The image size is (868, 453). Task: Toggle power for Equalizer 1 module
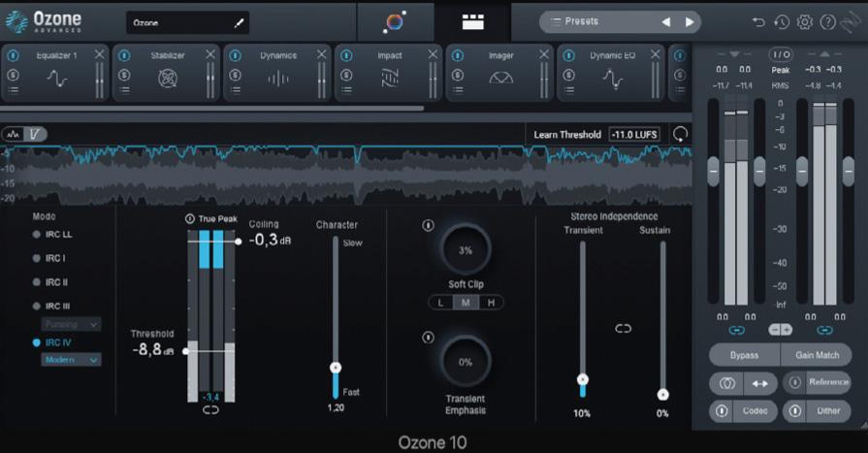(x=13, y=55)
